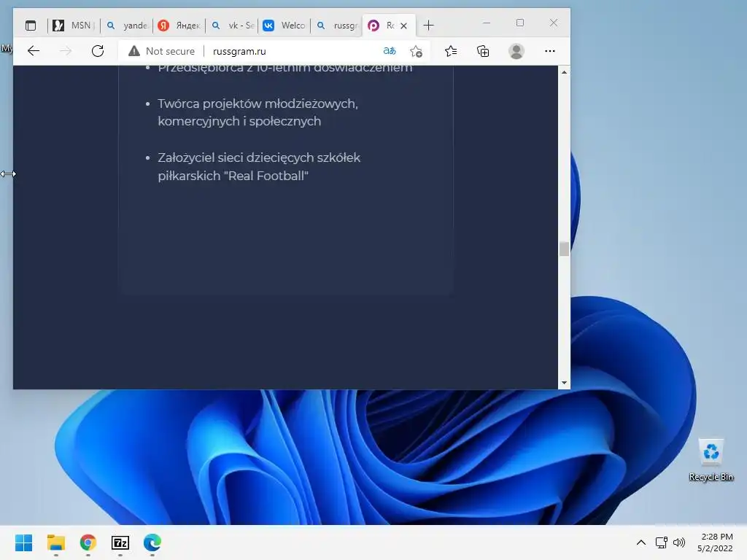The image size is (747, 560).
Task: Open the Favorites list
Action: point(450,51)
